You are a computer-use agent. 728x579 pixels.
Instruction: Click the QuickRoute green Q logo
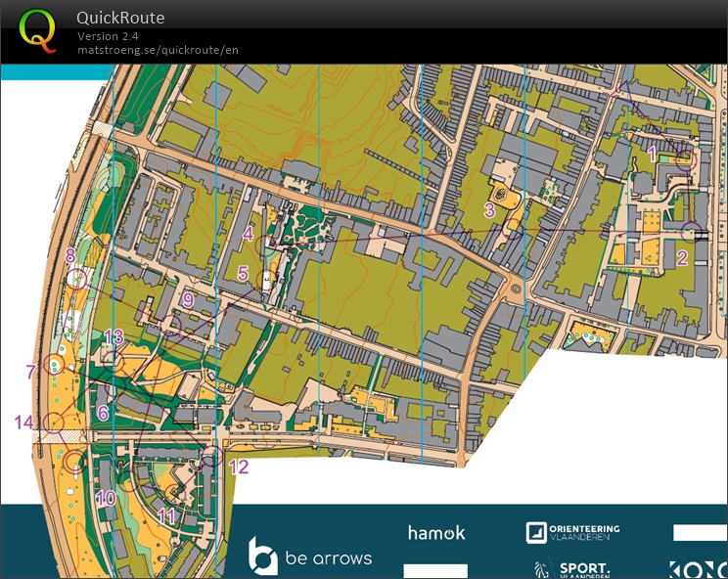(37, 30)
